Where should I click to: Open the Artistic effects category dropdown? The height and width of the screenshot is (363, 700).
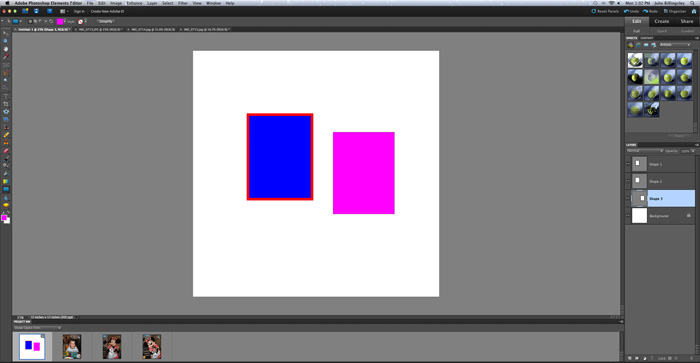675,45
